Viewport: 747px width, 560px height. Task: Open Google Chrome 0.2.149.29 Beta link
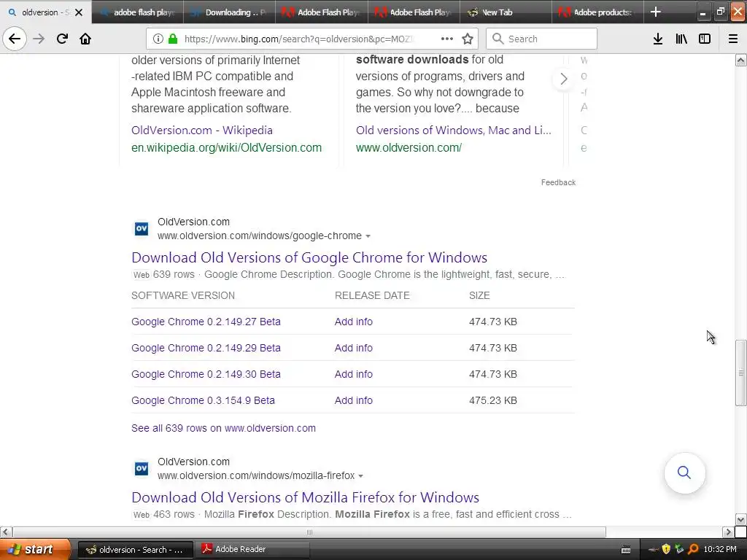pyautogui.click(x=206, y=348)
